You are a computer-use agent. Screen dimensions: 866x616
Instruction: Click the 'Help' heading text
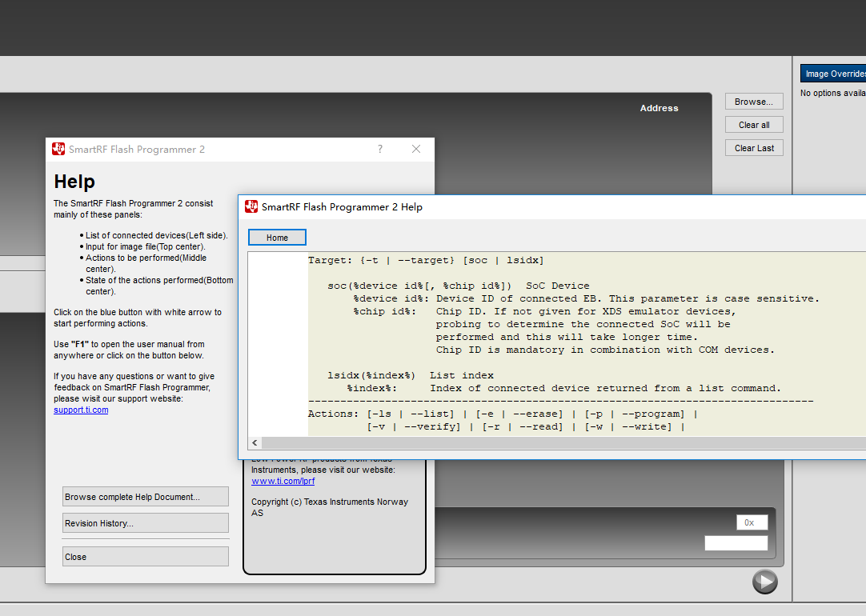[74, 182]
